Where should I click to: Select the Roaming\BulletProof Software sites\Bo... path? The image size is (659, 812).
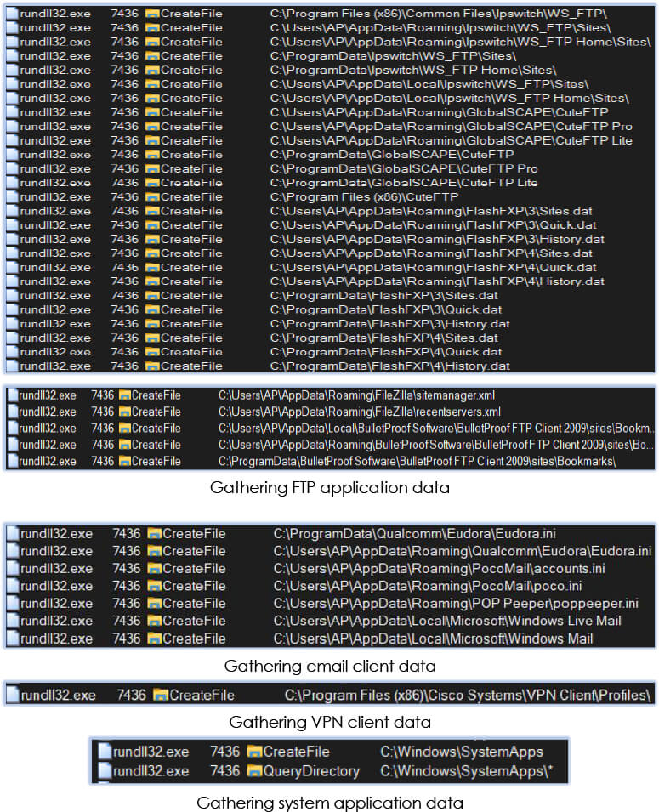pyautogui.click(x=436, y=445)
